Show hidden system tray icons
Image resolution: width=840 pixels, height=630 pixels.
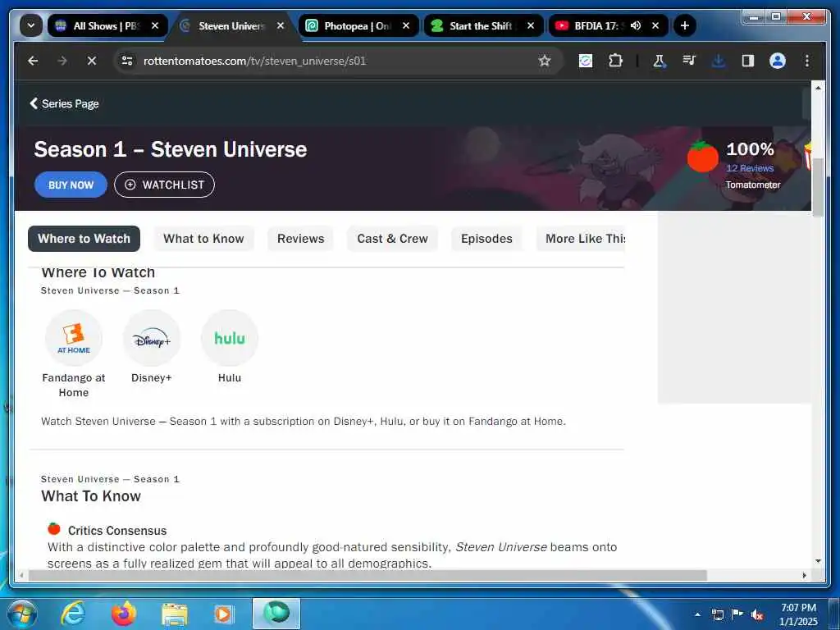pos(697,614)
